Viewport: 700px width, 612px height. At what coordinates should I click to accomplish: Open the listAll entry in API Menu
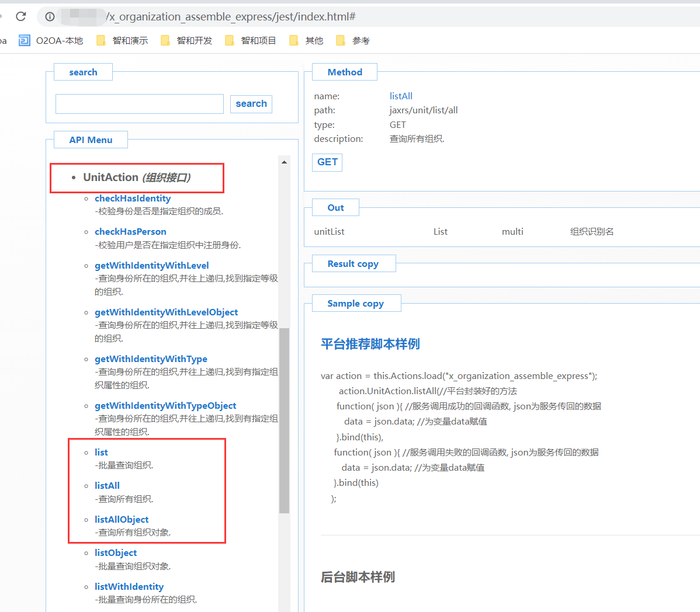tap(107, 486)
